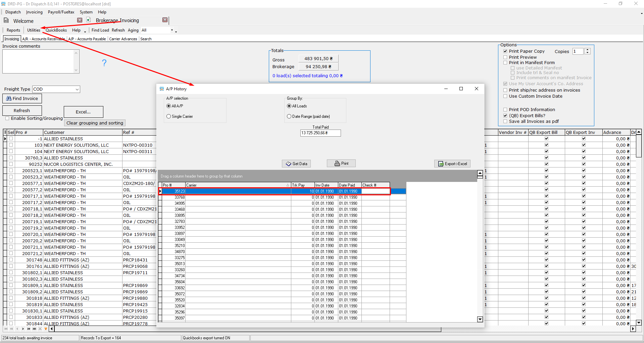Close the Brokerage Invoicing tab via X icon

coord(165,20)
